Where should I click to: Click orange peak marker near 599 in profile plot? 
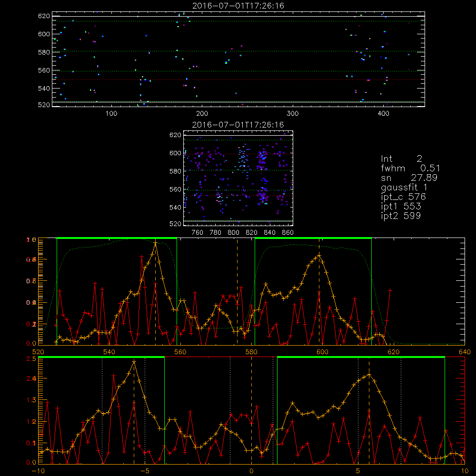coord(319,256)
